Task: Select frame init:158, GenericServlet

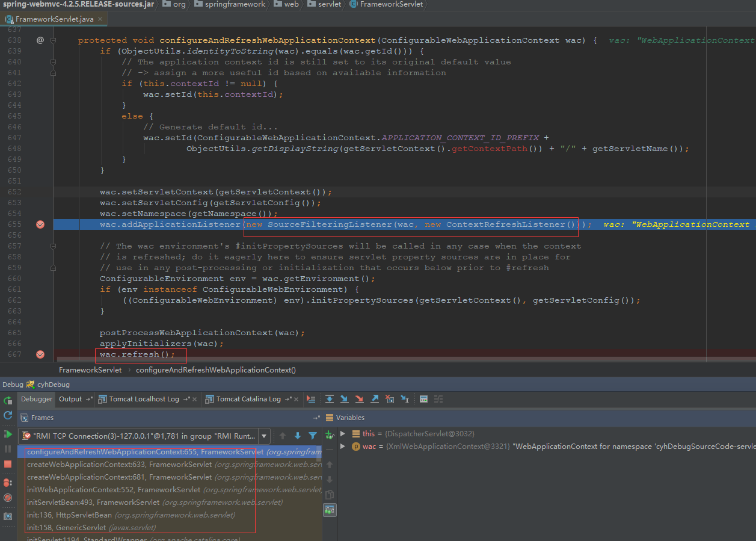Action: pos(170,527)
